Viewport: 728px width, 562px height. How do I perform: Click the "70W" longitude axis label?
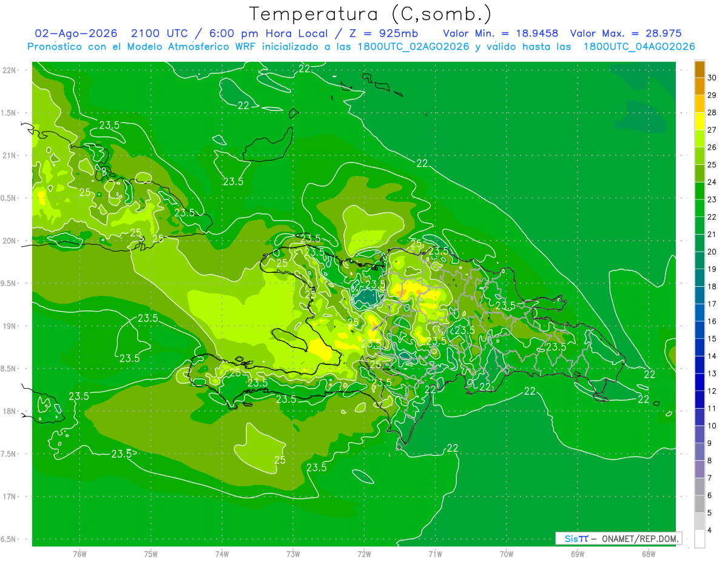[507, 554]
